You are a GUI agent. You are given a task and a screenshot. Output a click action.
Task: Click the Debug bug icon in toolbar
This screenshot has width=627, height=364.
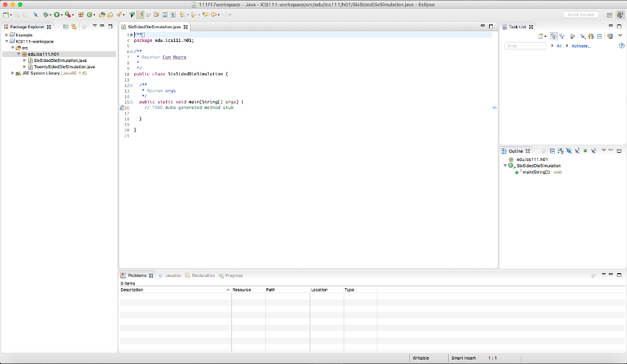[46, 14]
